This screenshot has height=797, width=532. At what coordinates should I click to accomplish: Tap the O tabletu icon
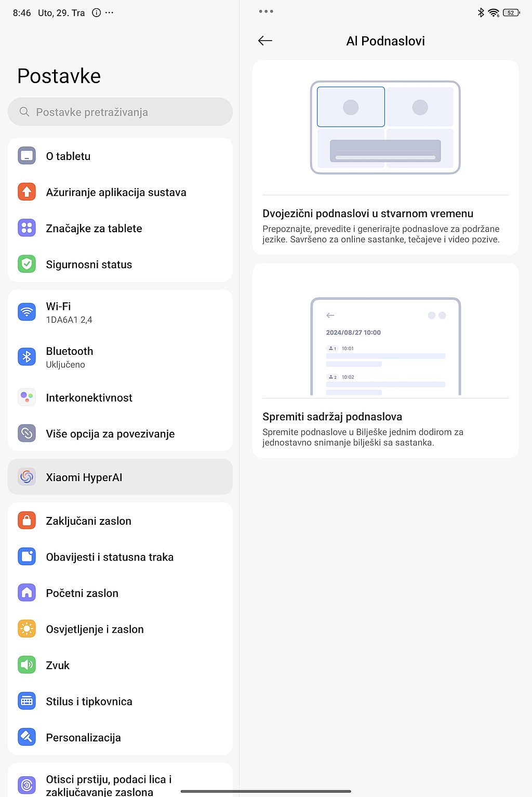(26, 156)
